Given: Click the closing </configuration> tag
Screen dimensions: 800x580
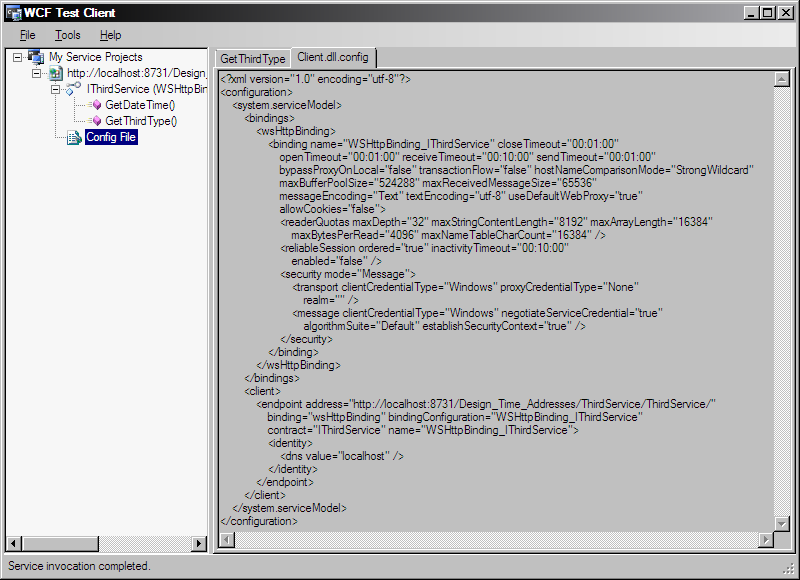Looking at the screenshot, I should [259, 521].
